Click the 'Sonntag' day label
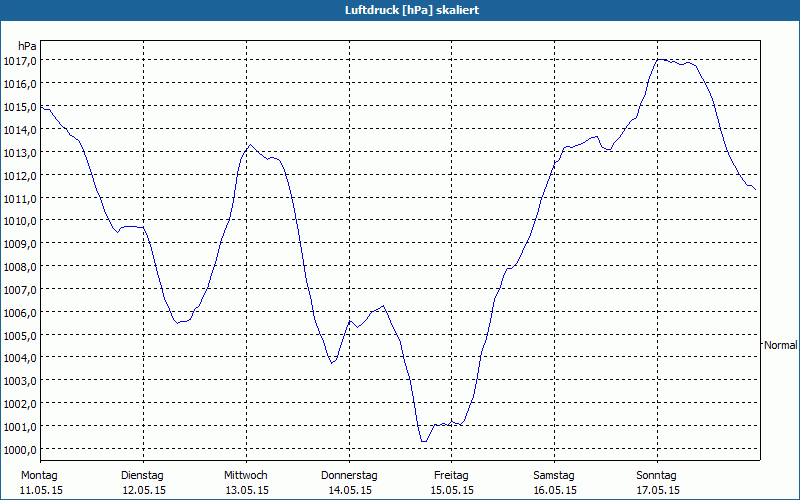 [x=657, y=476]
